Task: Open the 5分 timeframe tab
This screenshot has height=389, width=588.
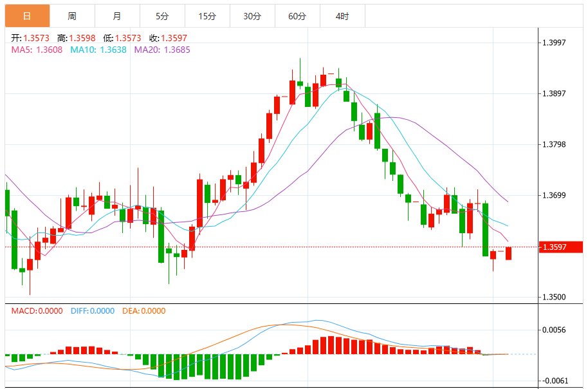Action: (162, 16)
